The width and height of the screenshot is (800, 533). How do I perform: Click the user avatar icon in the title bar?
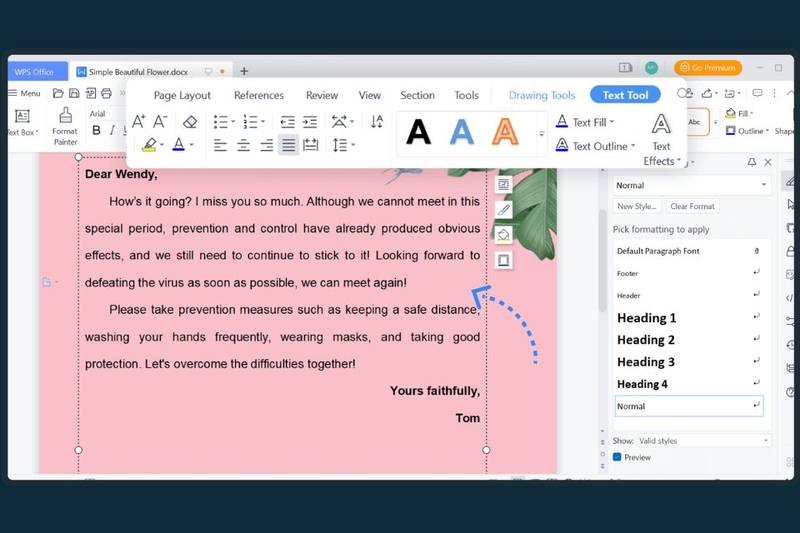pos(651,67)
